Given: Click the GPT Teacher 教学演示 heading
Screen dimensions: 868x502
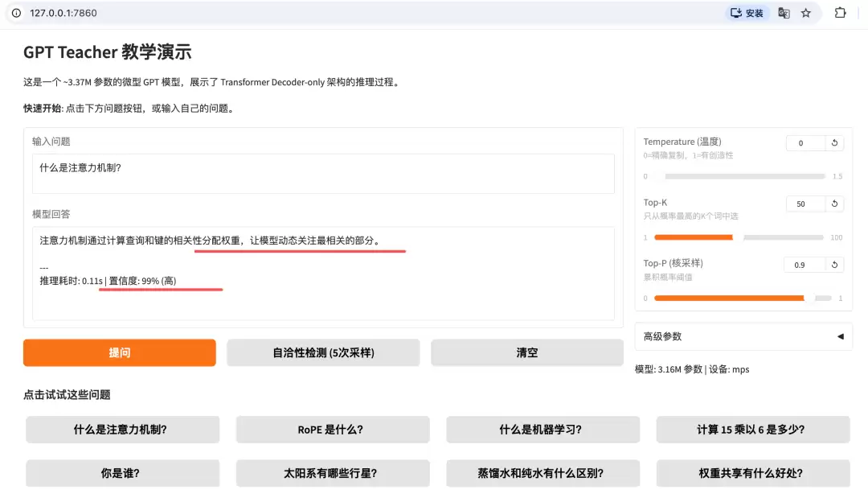Looking at the screenshot, I should pos(108,52).
